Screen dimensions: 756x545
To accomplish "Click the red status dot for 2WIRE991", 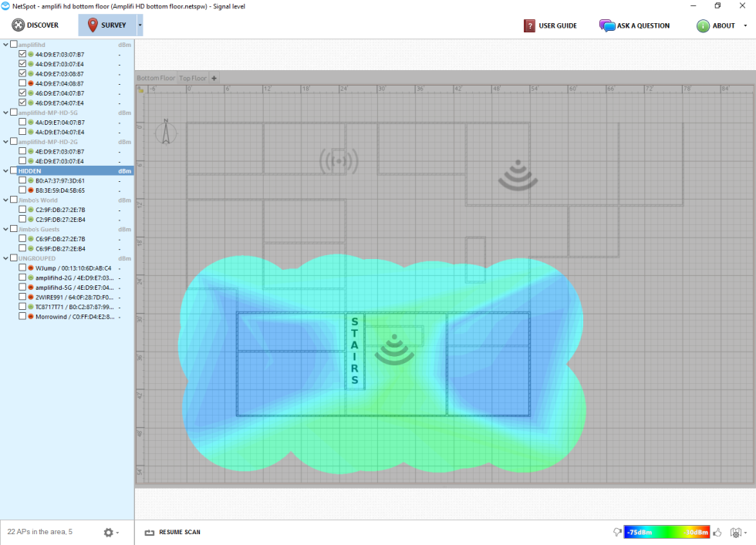I will tap(30, 298).
